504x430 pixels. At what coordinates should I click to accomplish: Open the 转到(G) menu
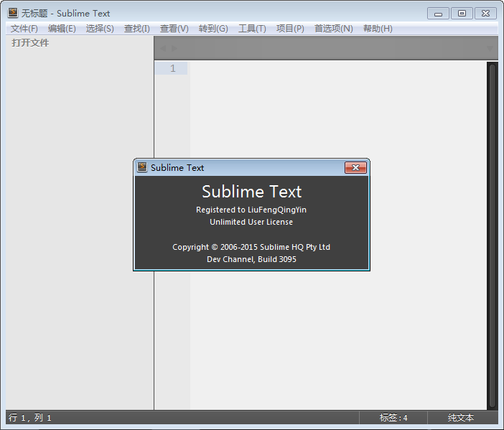tap(213, 29)
